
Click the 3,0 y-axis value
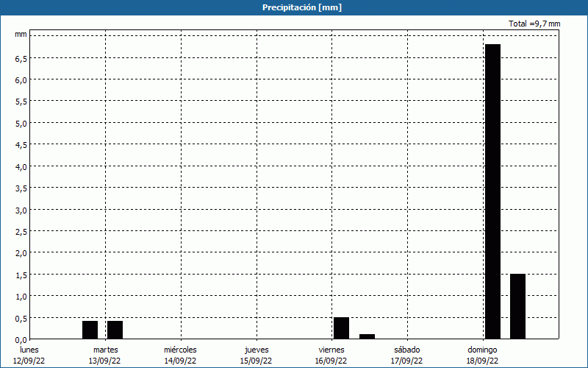tap(21, 210)
